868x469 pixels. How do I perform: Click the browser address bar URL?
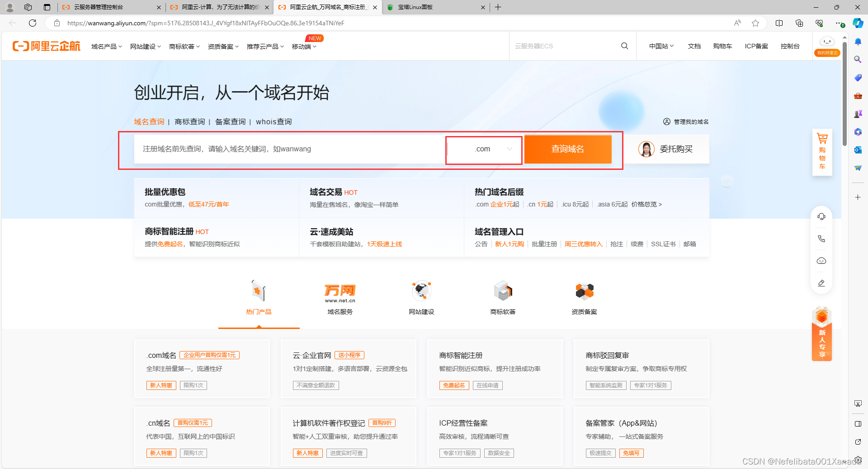[x=206, y=23]
